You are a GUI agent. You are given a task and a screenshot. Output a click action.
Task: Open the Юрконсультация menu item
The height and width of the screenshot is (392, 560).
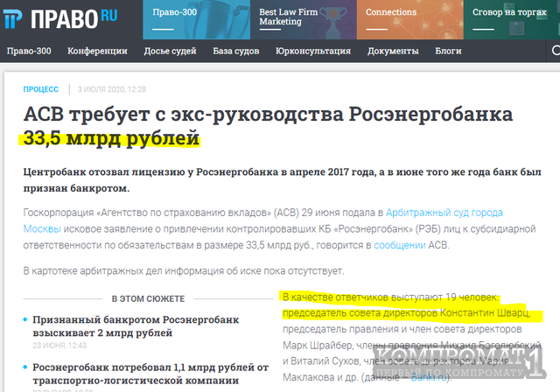[313, 51]
